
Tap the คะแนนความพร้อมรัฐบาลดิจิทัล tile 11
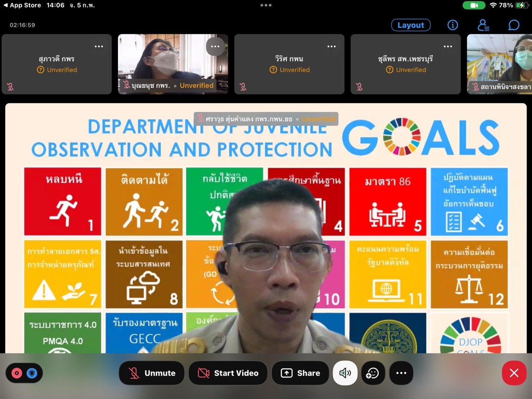tap(388, 274)
